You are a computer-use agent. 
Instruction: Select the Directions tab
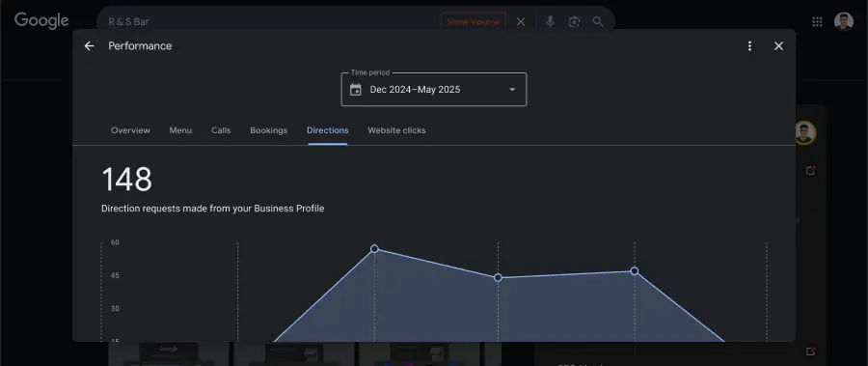coord(328,130)
